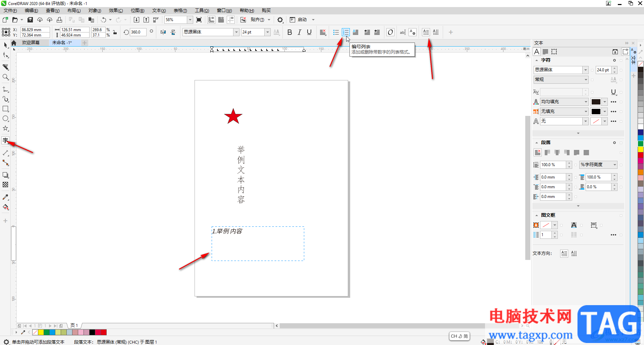Screen dimensions: 644x345
Task: Click the Undo arrow icon
Action: tap(104, 20)
